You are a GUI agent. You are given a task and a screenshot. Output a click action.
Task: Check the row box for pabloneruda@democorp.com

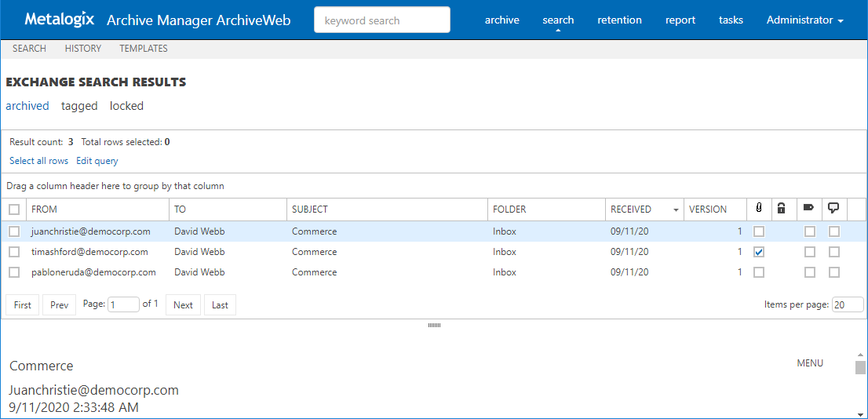14,272
